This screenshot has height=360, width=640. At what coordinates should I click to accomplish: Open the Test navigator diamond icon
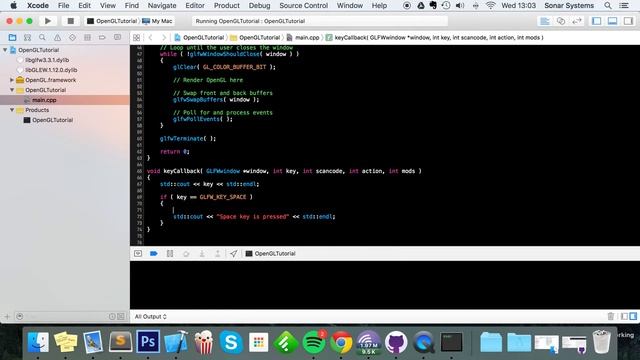click(x=72, y=38)
